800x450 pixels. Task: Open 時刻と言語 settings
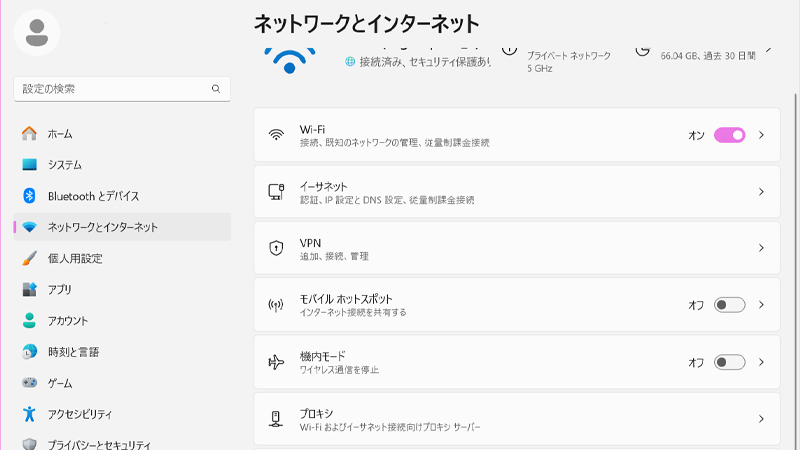[x=122, y=352]
